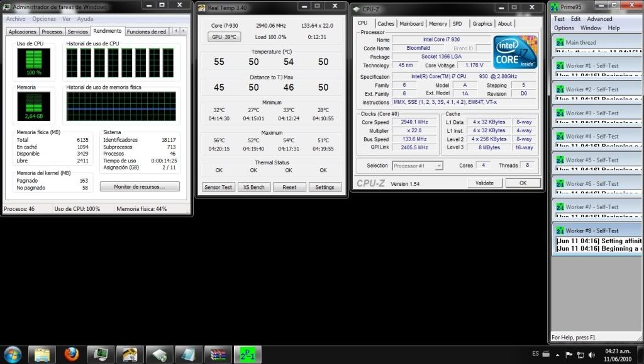Screen dimensions: 644x364
Task: Click the Worker #5 Self-Test window icon
Action: pyautogui.click(x=560, y=160)
